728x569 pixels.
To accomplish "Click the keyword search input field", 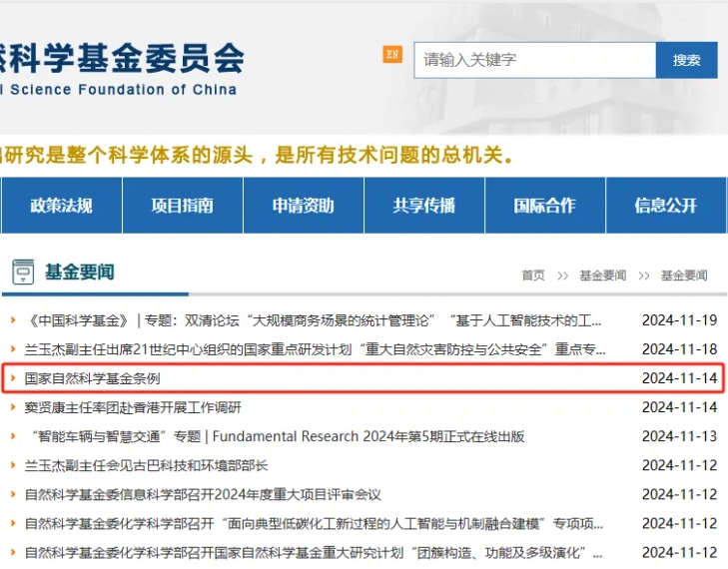I will [x=534, y=60].
